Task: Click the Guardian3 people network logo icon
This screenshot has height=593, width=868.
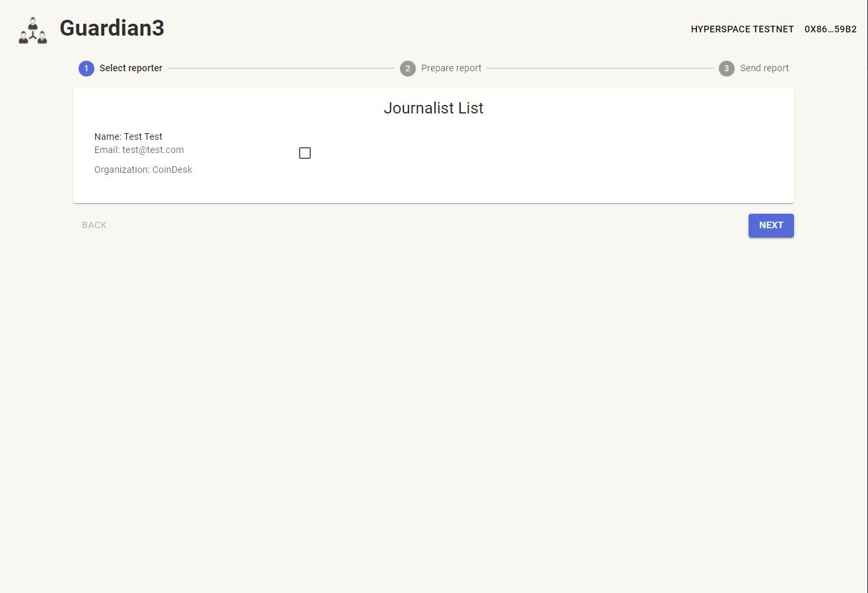Action: pos(33,30)
